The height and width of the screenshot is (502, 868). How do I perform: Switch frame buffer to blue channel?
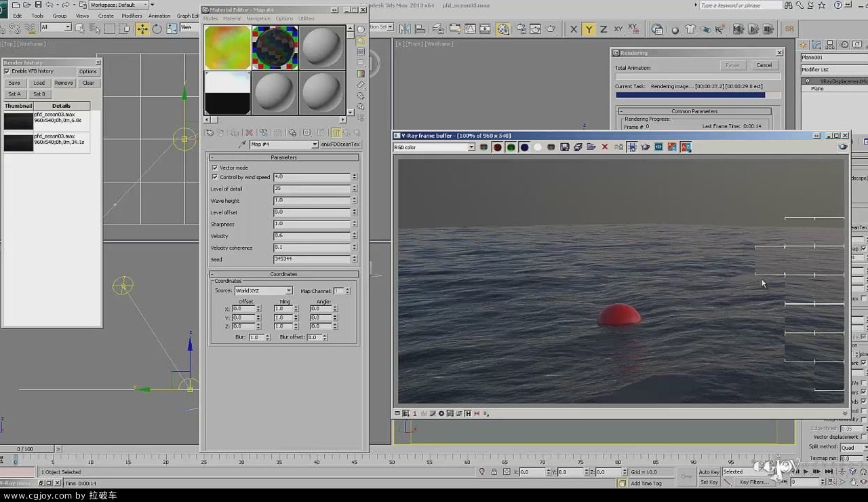pos(524,147)
